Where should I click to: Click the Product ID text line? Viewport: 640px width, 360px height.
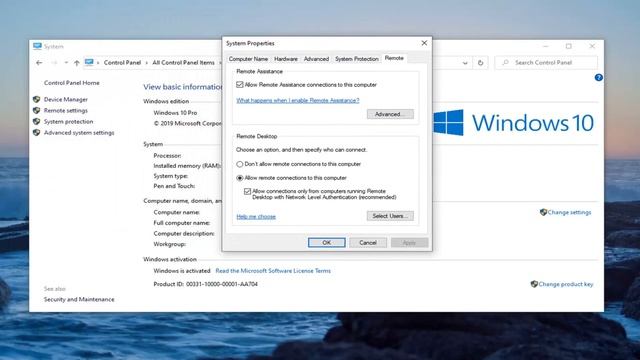205,284
